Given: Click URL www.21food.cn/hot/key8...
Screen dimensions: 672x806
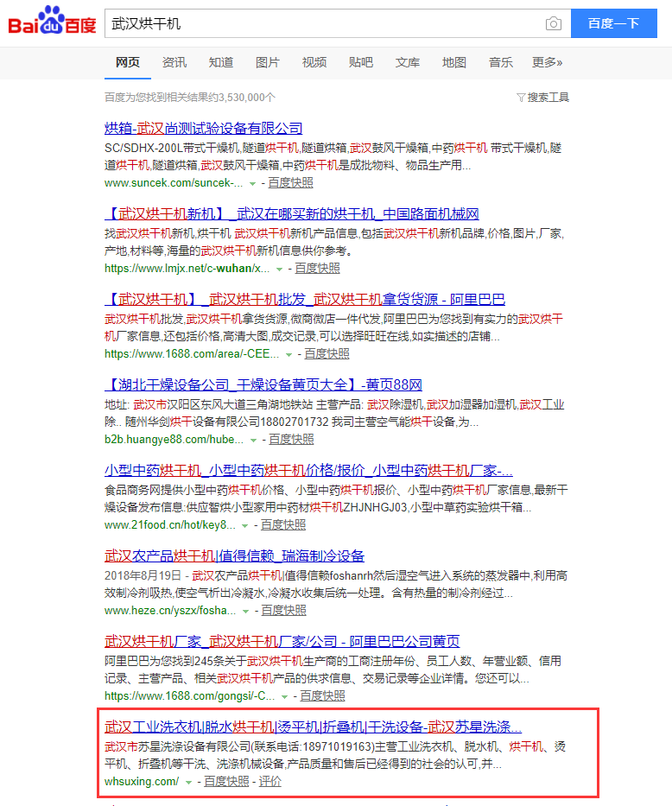Looking at the screenshot, I should tap(170, 525).
